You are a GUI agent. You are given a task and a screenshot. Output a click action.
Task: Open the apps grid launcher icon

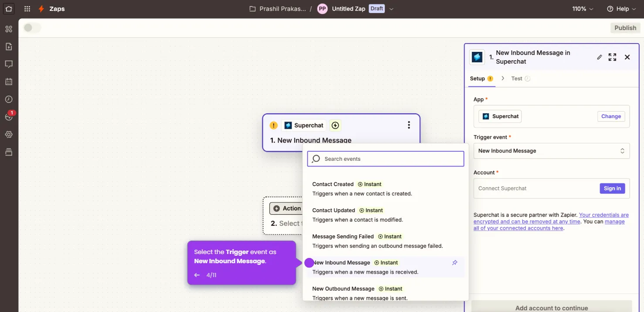[x=27, y=9]
